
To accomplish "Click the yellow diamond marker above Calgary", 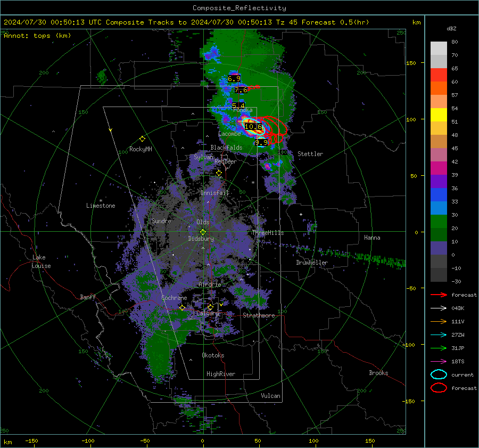I will 210,307.
